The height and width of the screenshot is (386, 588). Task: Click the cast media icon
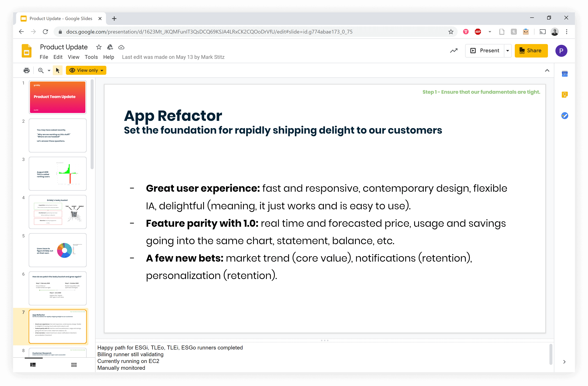(542, 32)
